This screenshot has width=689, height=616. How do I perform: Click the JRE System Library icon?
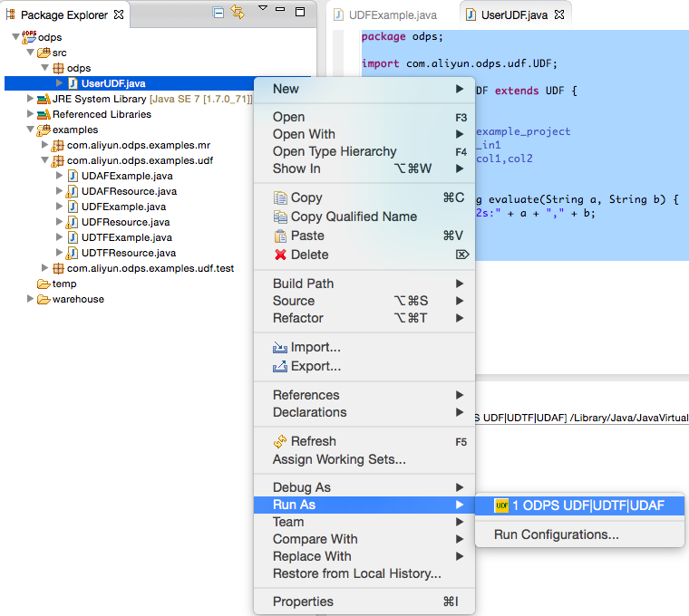click(44, 99)
